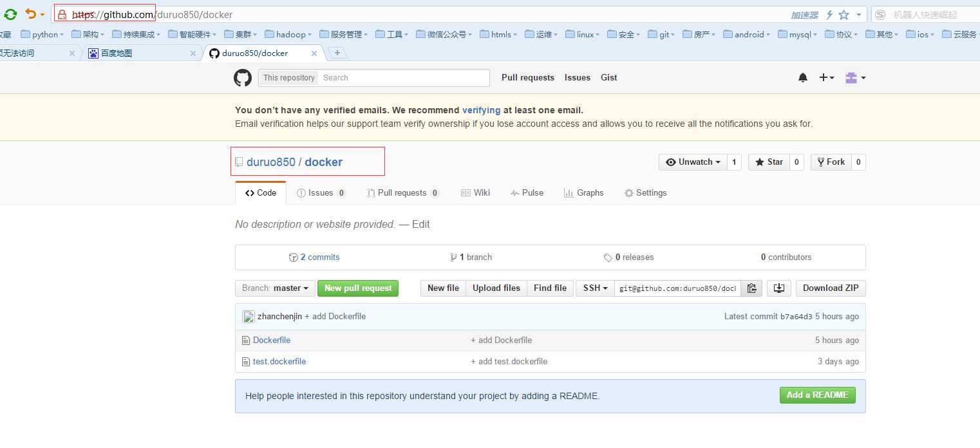
Task: Expand the git bookmarks folder
Action: (661, 35)
